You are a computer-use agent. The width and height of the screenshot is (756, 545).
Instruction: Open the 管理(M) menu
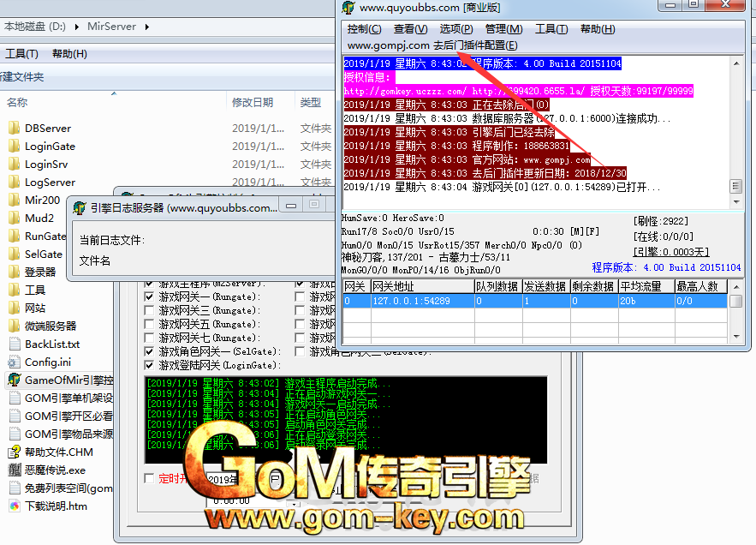(x=503, y=29)
